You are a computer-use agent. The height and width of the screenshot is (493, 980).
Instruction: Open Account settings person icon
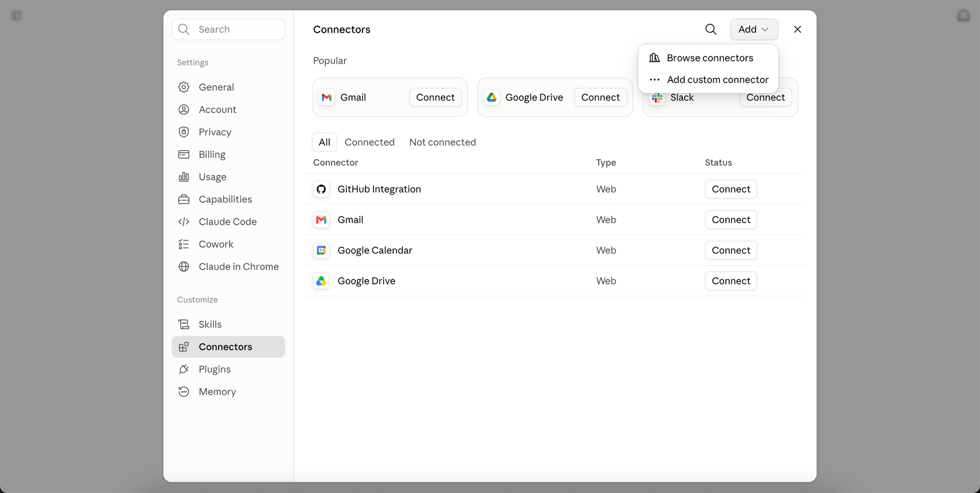click(x=184, y=110)
